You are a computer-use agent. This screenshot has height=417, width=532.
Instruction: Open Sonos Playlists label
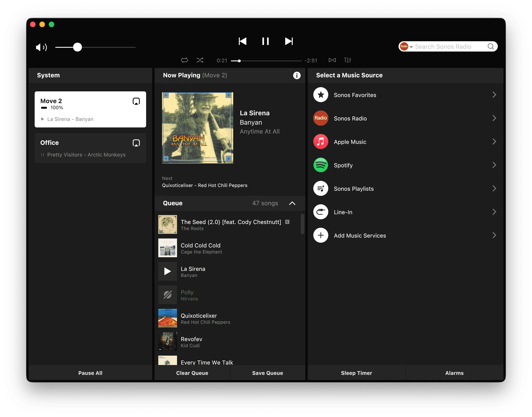pyautogui.click(x=354, y=189)
